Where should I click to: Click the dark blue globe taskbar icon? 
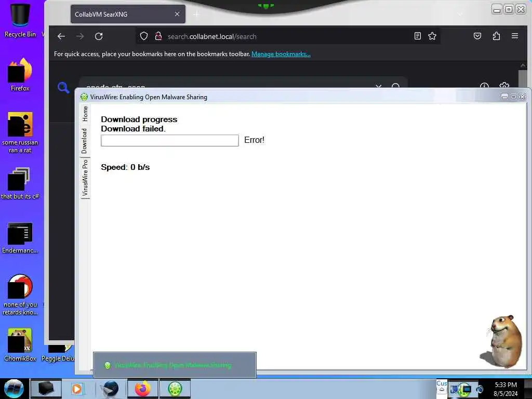(110, 389)
